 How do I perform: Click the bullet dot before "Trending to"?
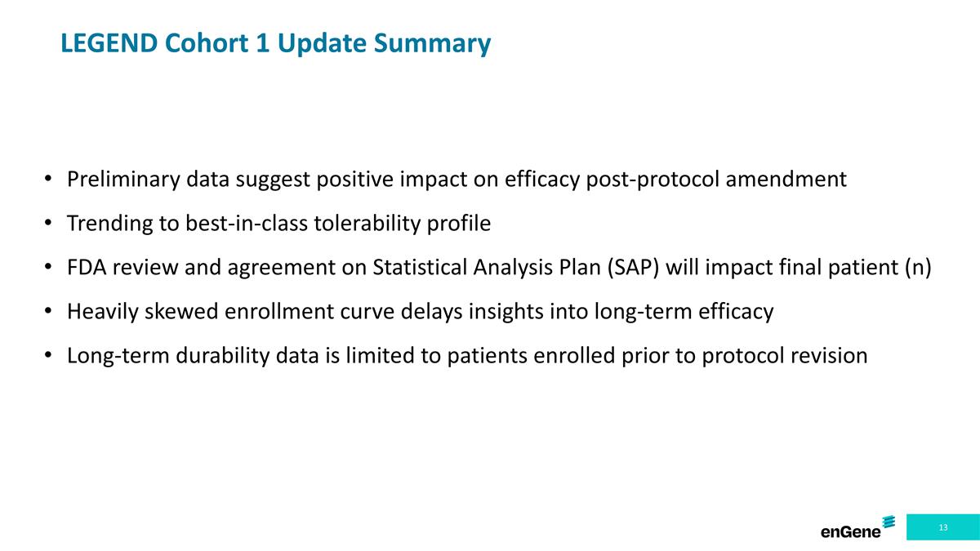49,223
